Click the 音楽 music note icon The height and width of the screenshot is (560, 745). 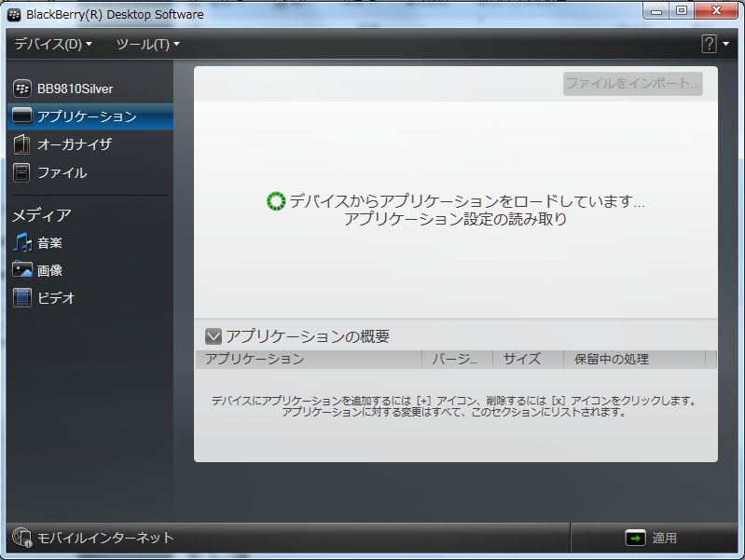tap(21, 242)
